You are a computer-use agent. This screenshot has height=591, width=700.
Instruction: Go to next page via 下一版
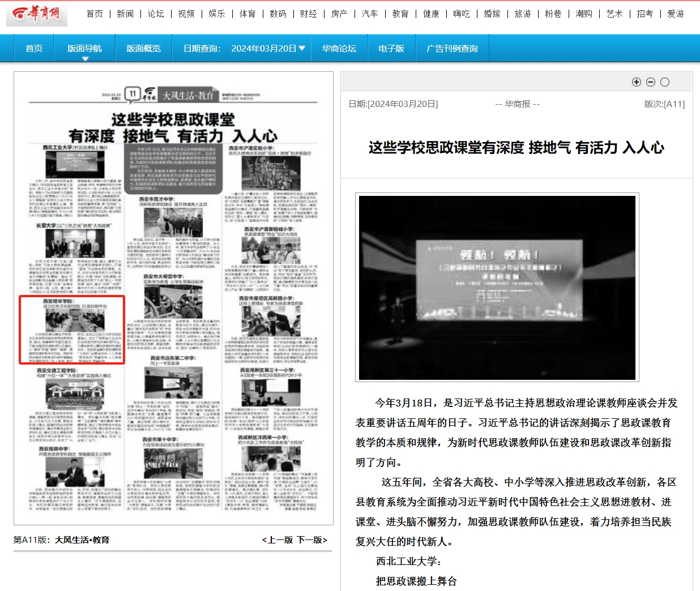(312, 540)
